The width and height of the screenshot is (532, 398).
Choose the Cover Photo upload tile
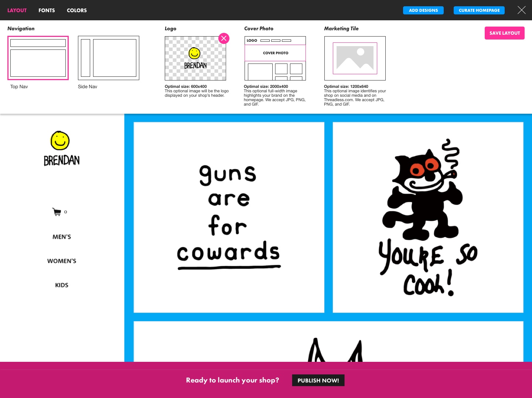click(x=275, y=58)
